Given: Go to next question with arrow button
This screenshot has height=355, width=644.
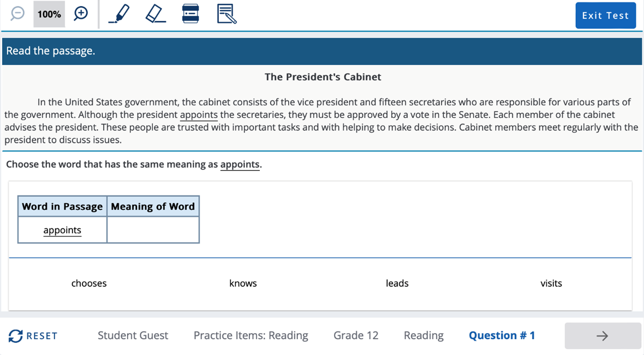Looking at the screenshot, I should [603, 336].
